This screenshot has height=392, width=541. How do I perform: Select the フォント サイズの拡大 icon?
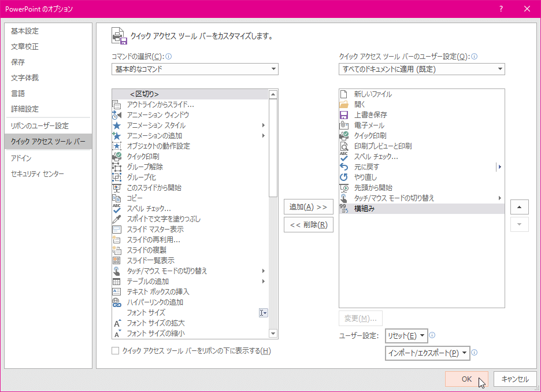tap(117, 323)
